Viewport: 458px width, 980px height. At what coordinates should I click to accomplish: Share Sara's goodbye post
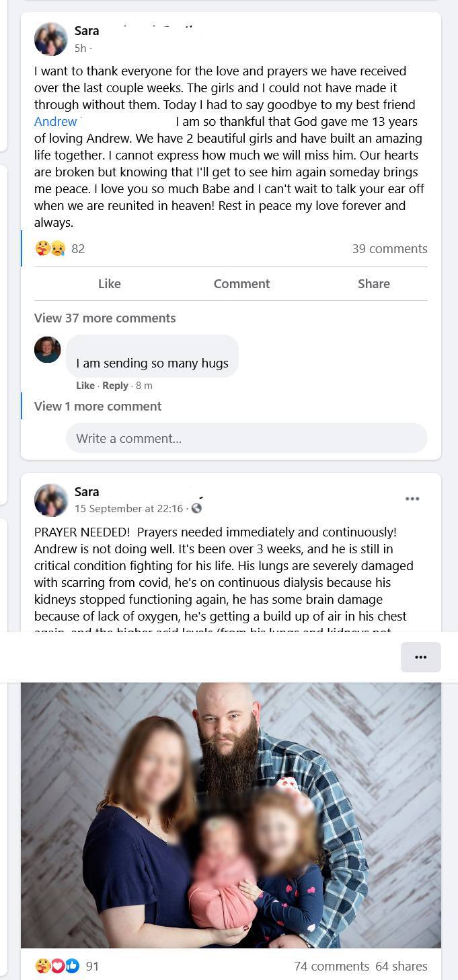[374, 283]
